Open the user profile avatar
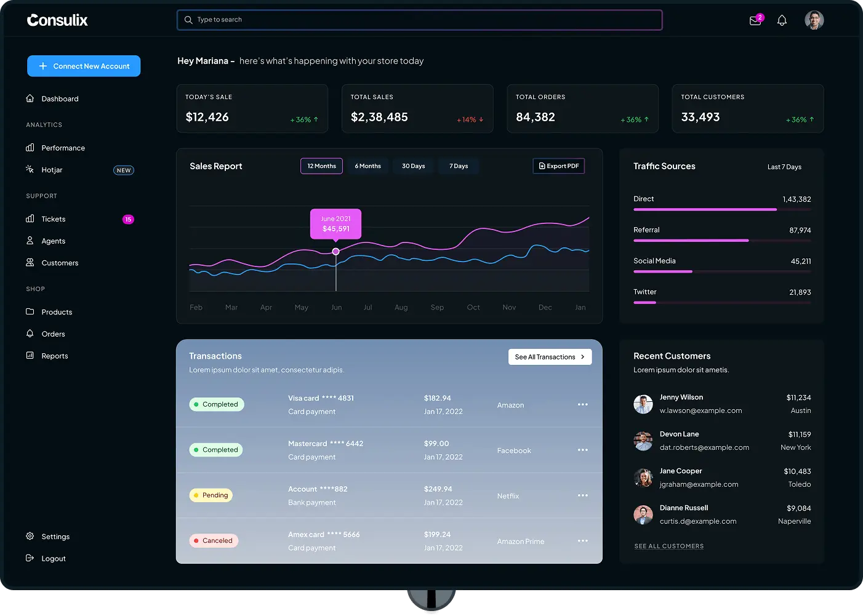This screenshot has width=863, height=616. point(814,20)
